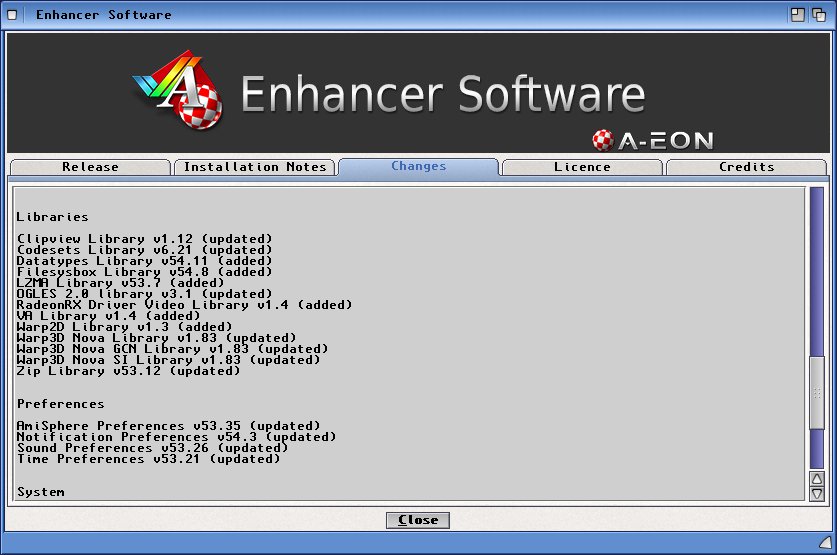Click the Notification Preferences v54.3 line
Screen dimensions: 837x555
177,437
